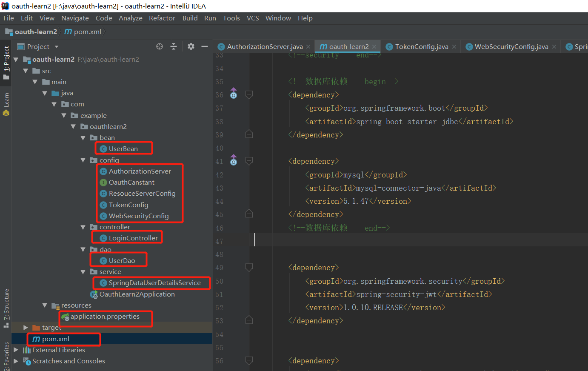Click the gutter override icon on line 41

click(x=234, y=160)
